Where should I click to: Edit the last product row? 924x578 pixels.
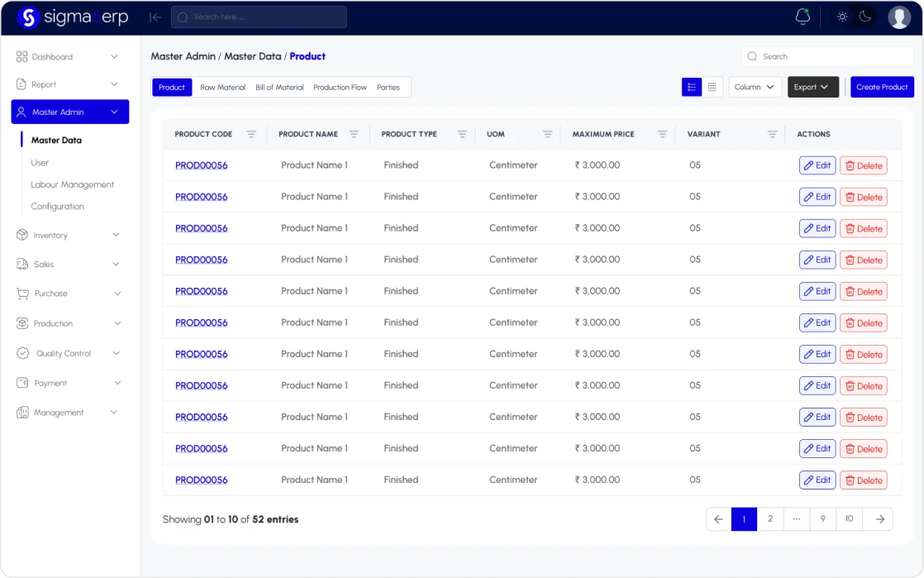coord(817,480)
